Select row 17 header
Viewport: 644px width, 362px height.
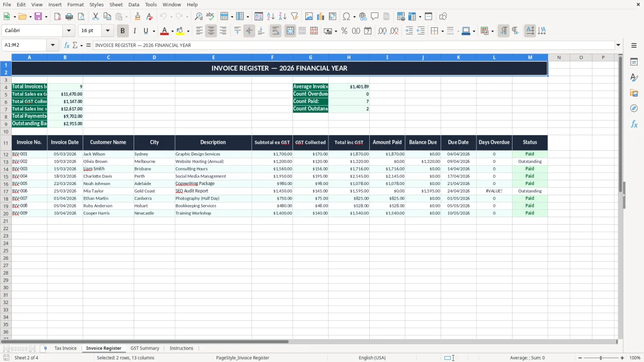click(x=6, y=191)
